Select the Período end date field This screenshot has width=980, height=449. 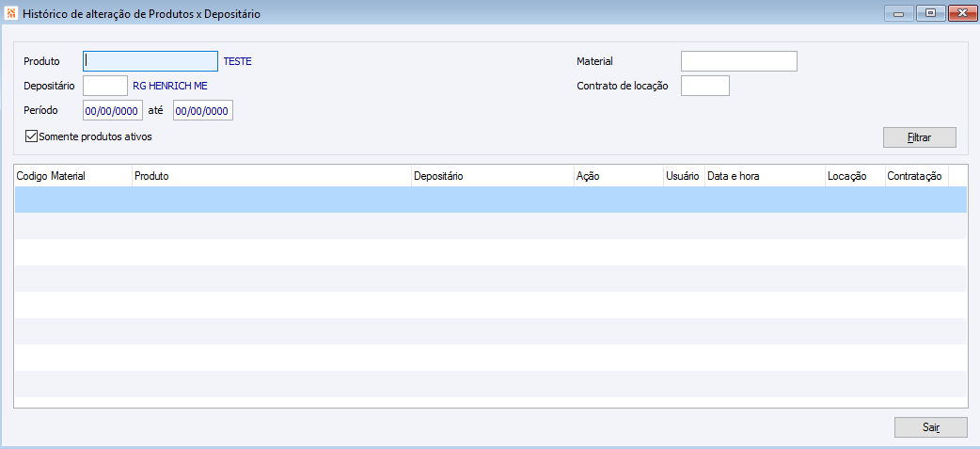[x=203, y=111]
